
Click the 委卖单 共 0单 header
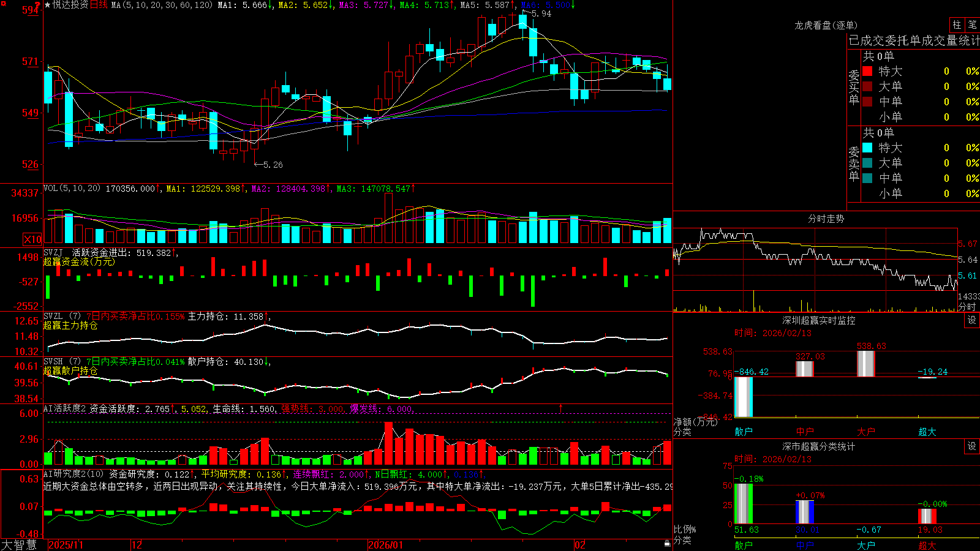pyautogui.click(x=878, y=132)
